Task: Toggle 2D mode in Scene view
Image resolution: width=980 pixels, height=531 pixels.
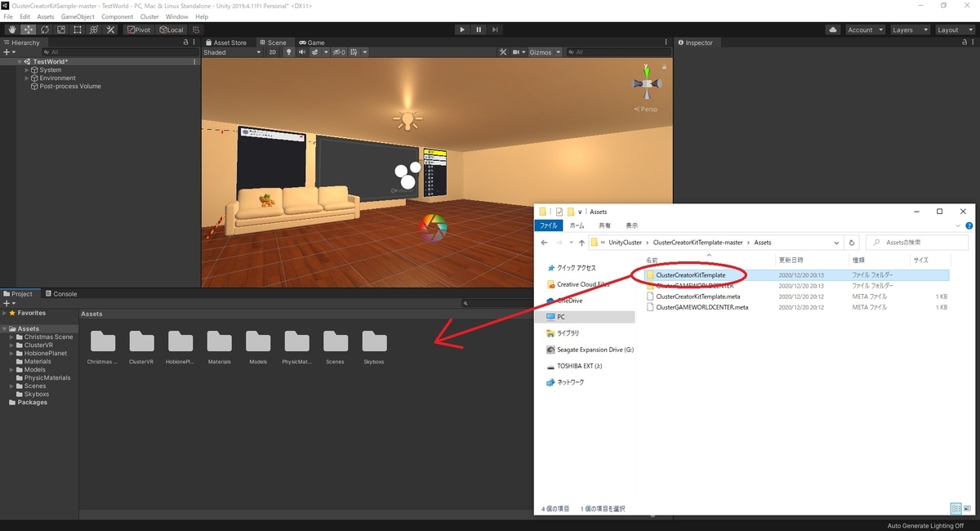Action: point(273,52)
